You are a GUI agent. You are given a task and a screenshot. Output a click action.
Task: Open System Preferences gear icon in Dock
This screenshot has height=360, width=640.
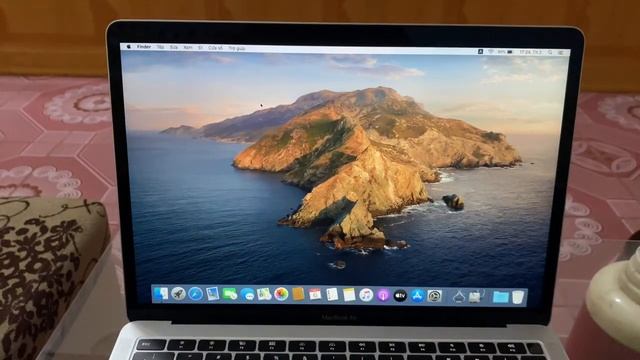point(434,296)
